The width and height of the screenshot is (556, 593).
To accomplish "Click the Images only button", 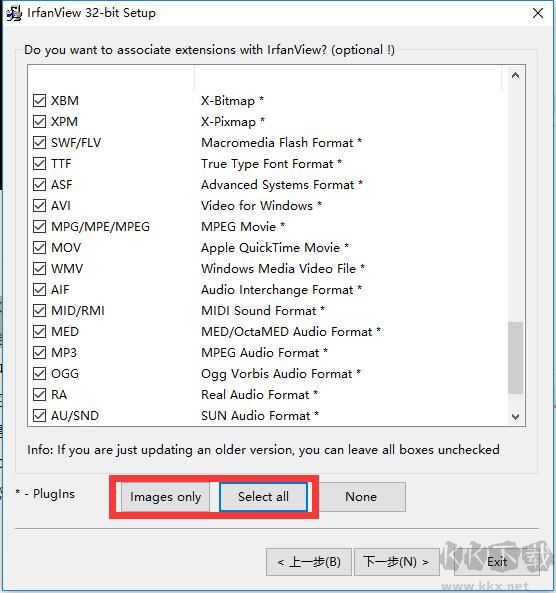I will pos(165,497).
